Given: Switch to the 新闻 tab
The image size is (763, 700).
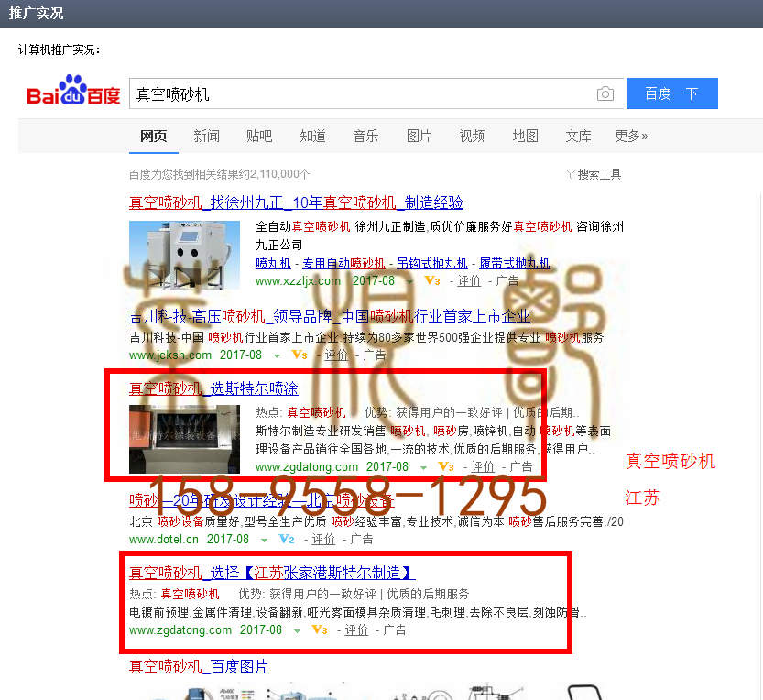Looking at the screenshot, I should pyautogui.click(x=206, y=136).
